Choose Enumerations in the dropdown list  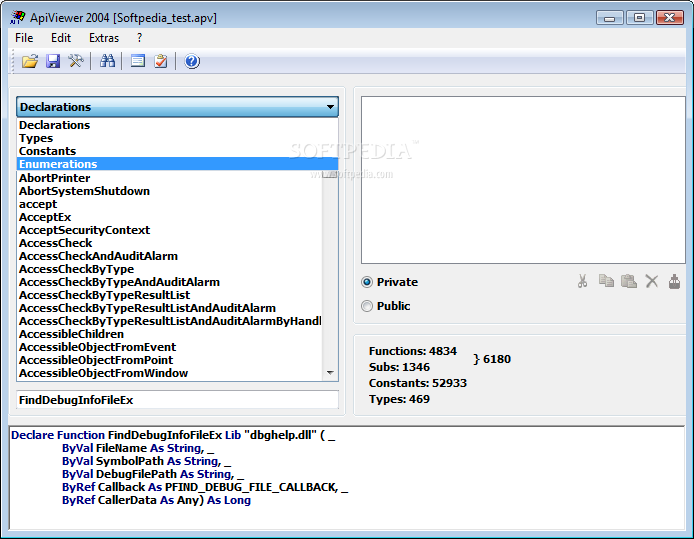177,164
